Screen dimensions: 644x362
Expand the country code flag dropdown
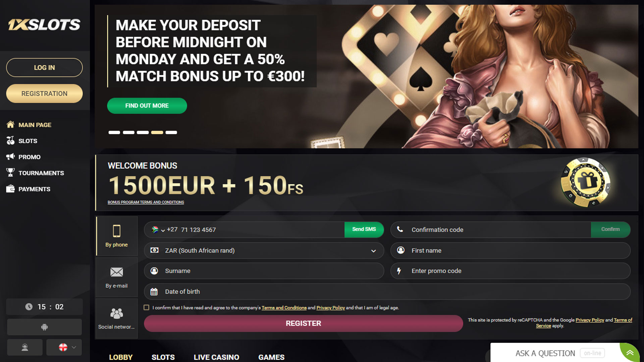158,230
